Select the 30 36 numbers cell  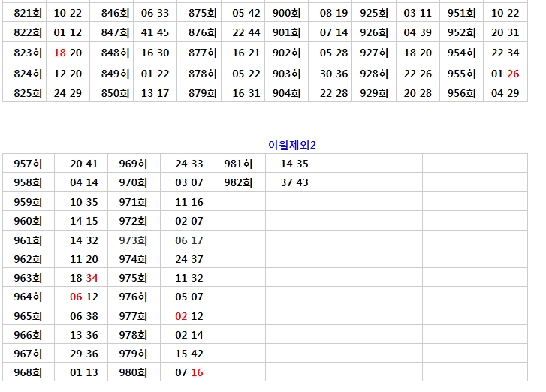(x=333, y=73)
